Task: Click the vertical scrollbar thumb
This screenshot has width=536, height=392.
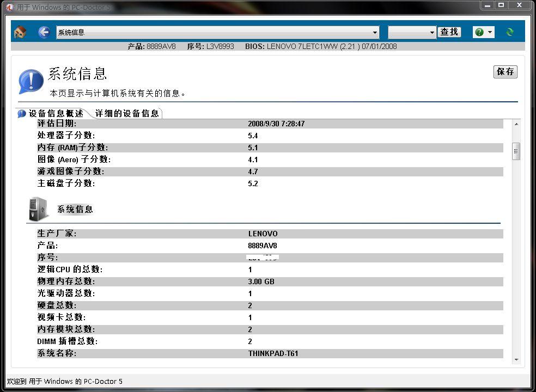Action: 516,151
